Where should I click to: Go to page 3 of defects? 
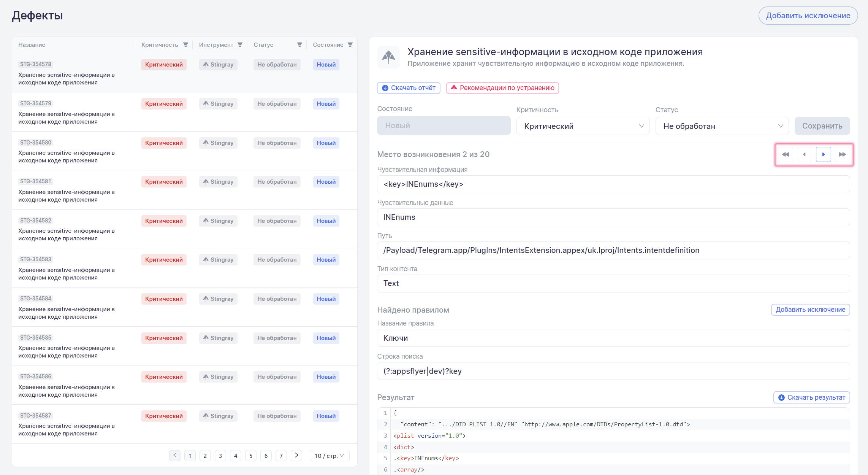pos(220,456)
